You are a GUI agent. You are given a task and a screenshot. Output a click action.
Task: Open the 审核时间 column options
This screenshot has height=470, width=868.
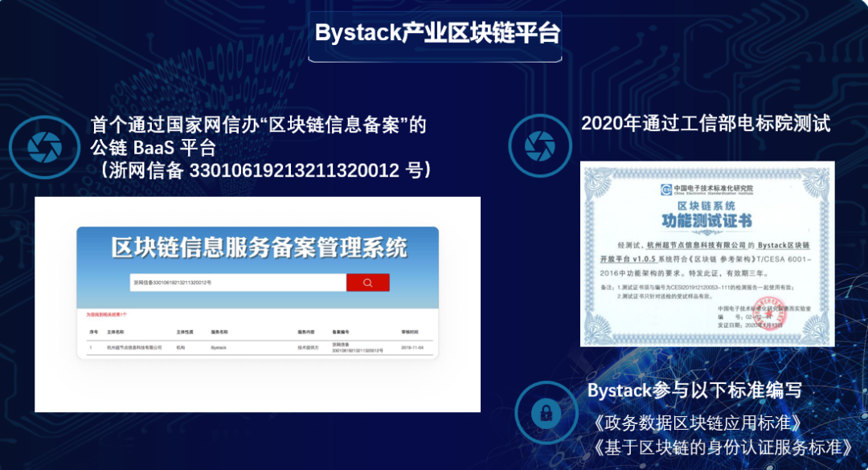pos(410,330)
